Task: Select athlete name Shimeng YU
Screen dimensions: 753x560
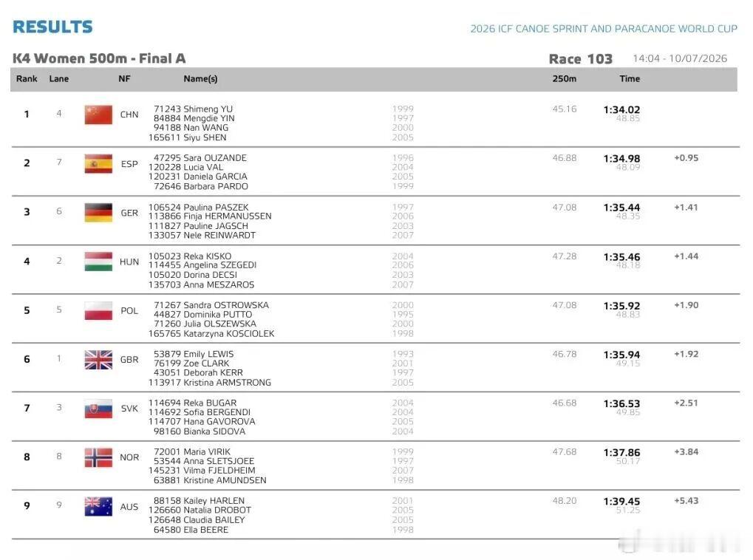Action: click(208, 109)
